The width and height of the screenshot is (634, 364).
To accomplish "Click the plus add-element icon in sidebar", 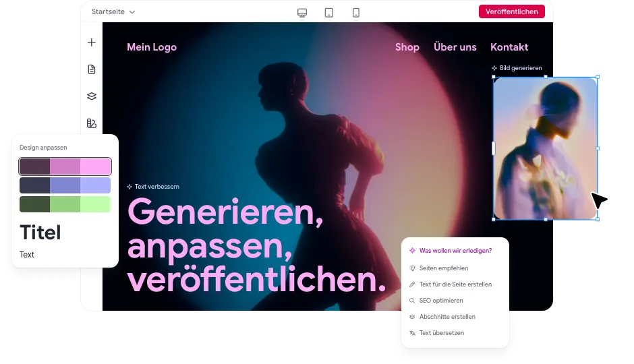I will [92, 42].
